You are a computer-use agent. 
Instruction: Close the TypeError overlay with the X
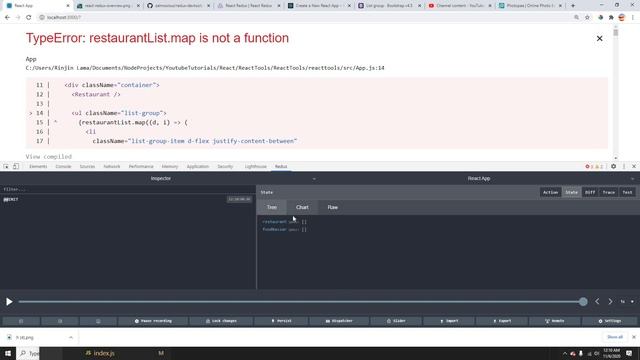click(599, 38)
